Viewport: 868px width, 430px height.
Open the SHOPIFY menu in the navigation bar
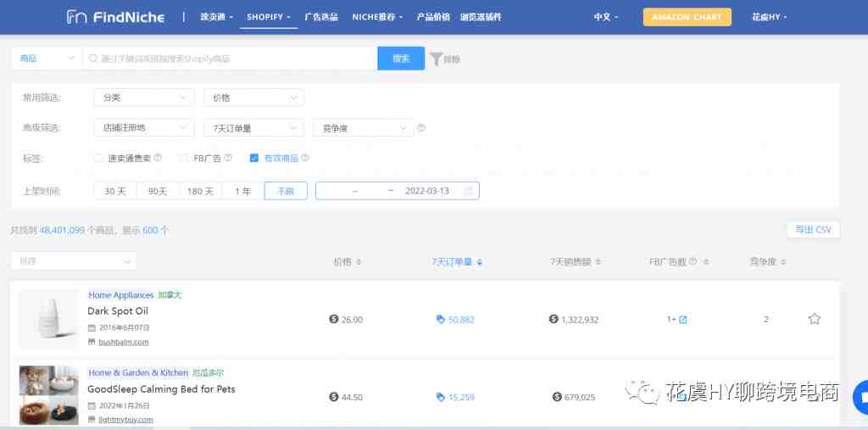[x=268, y=17]
